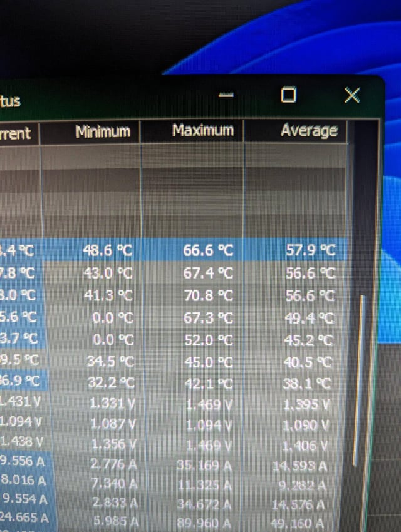Select the 35.169 A maximum current cell
401x532 pixels.
click(x=208, y=465)
